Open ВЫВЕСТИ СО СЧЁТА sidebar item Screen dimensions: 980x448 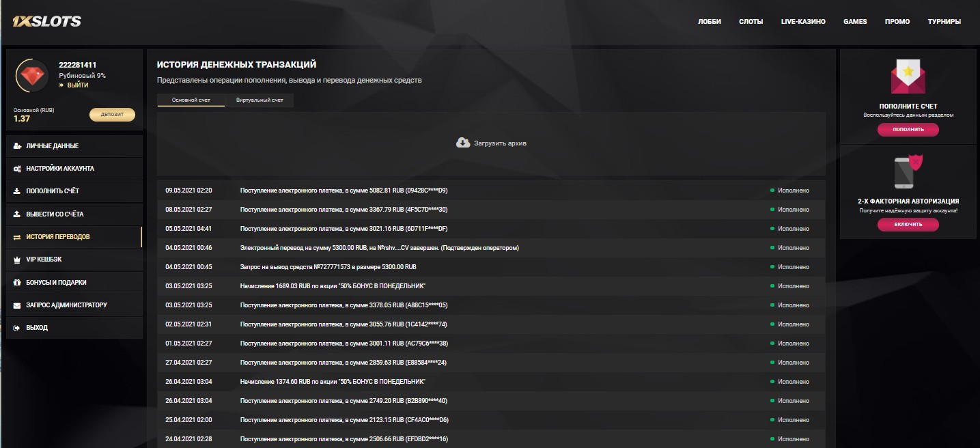55,214
